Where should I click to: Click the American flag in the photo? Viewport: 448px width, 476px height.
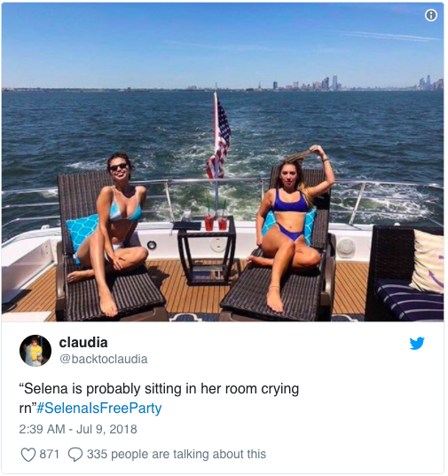219,139
